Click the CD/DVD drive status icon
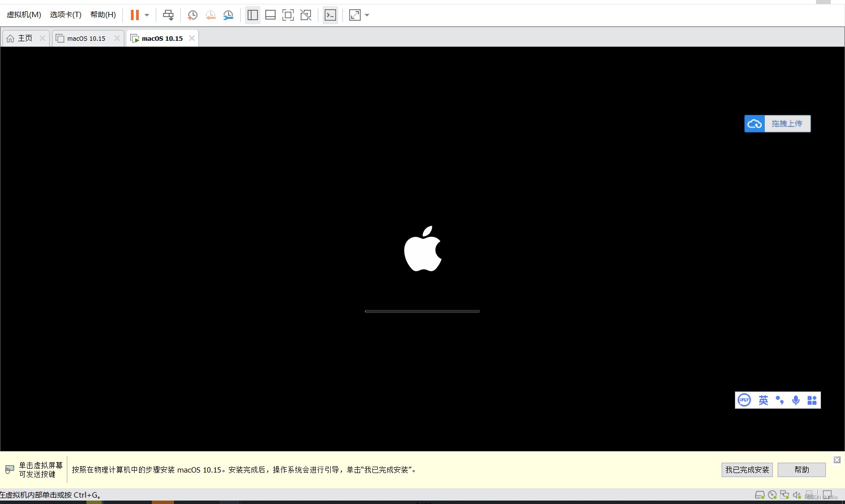 coord(772,495)
